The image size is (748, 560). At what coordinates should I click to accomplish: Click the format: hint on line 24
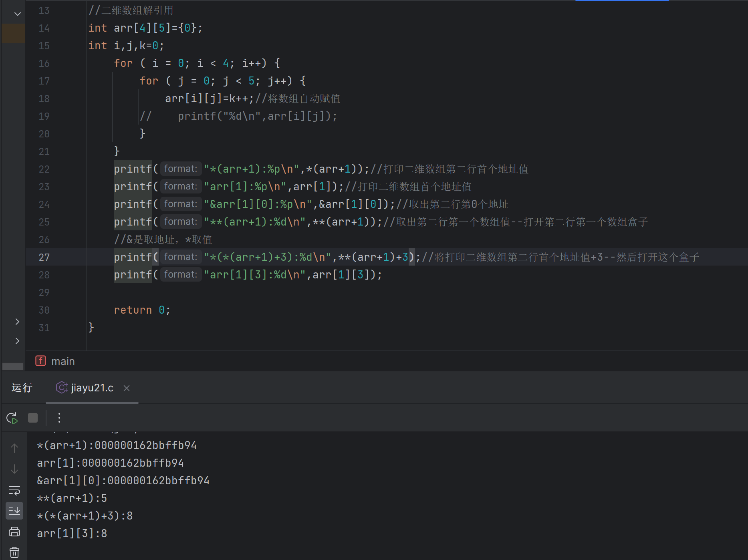pyautogui.click(x=181, y=204)
